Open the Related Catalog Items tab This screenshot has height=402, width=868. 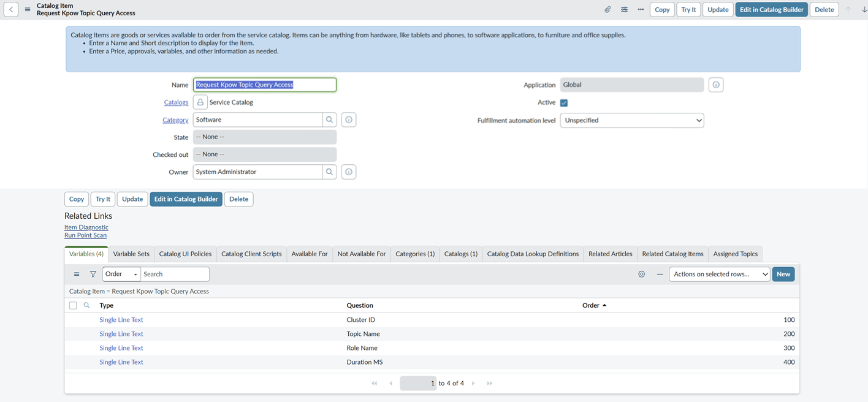672,254
